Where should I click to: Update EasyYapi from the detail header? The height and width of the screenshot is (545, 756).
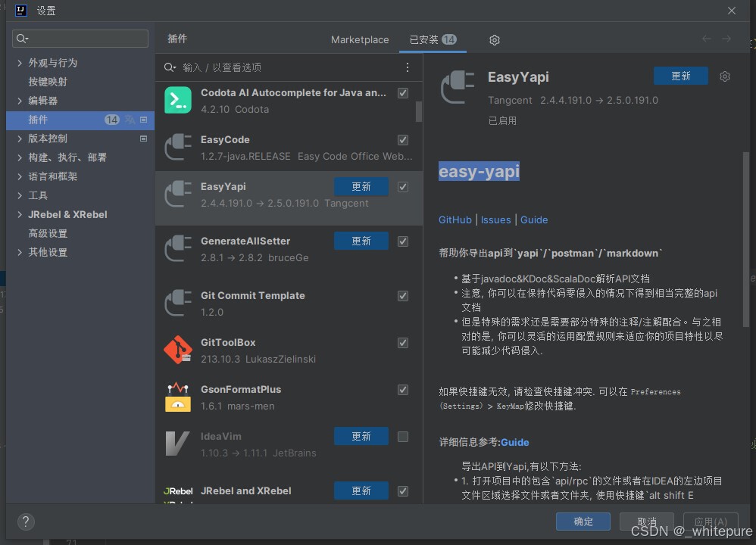click(x=681, y=76)
